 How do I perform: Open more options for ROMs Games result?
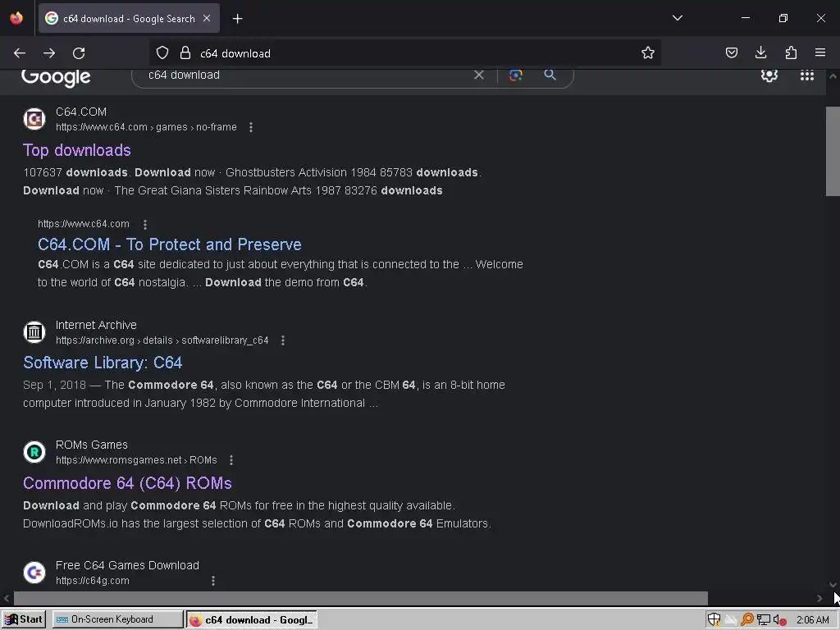[x=231, y=459]
